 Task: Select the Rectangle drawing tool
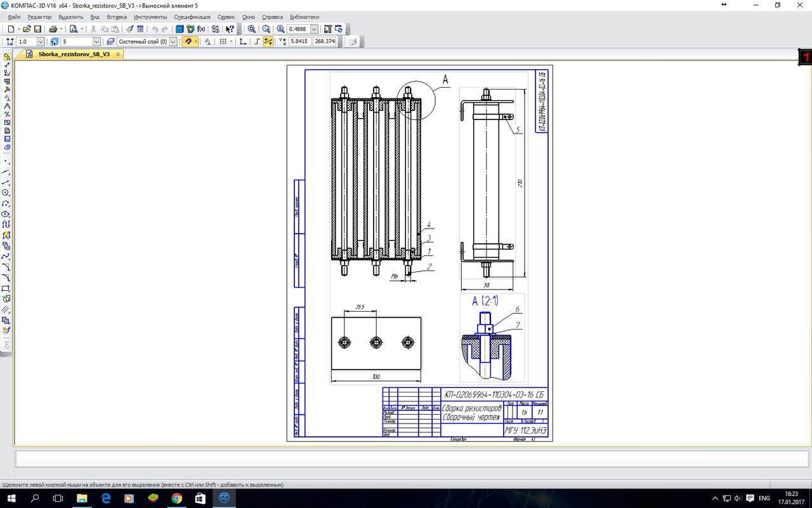click(x=6, y=288)
